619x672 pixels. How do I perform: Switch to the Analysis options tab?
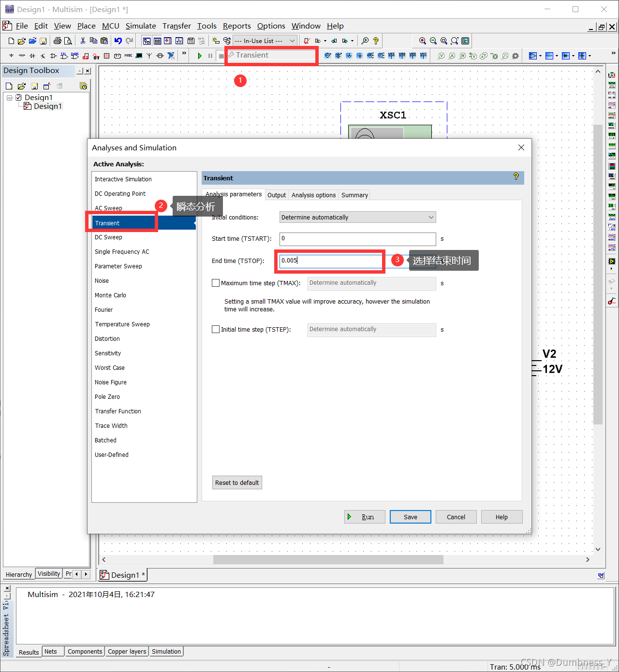click(x=313, y=195)
